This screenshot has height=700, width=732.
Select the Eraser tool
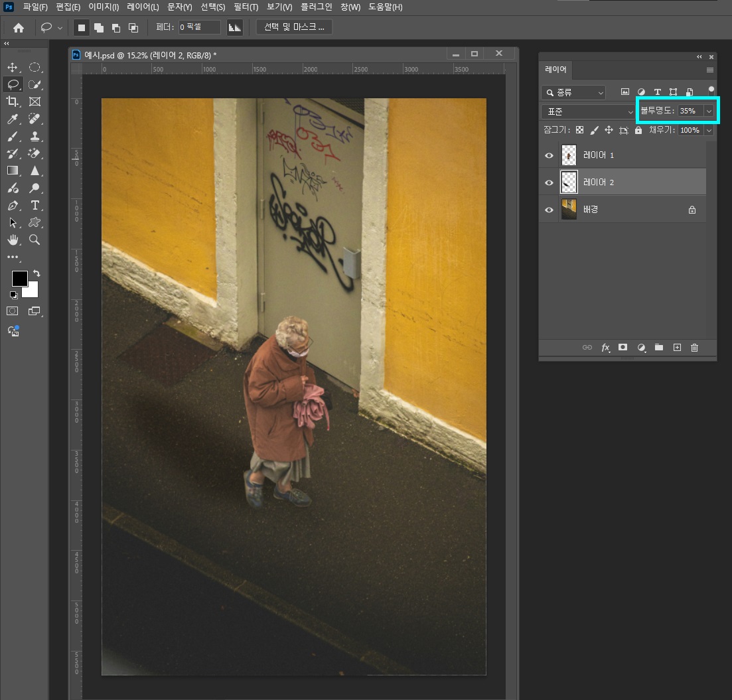click(35, 153)
